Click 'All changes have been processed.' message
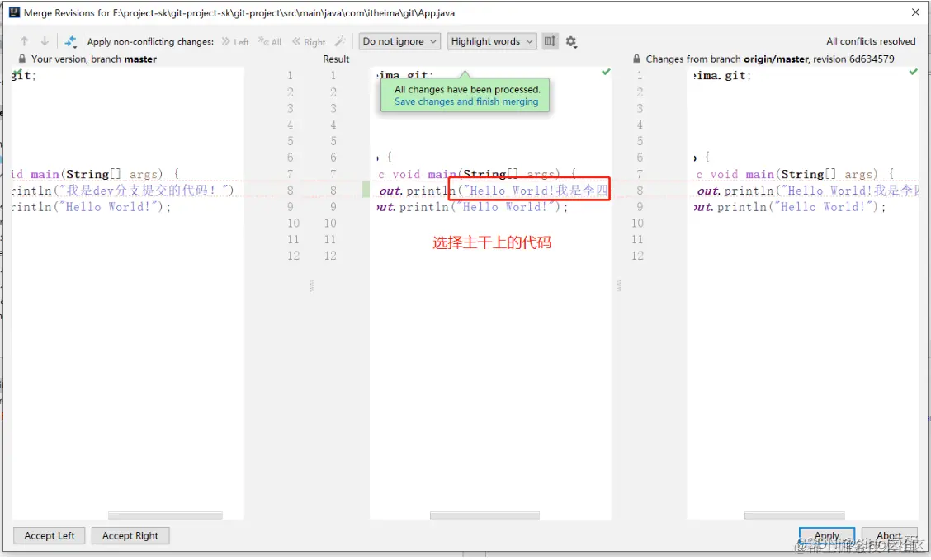This screenshot has width=931, height=560. (x=467, y=89)
